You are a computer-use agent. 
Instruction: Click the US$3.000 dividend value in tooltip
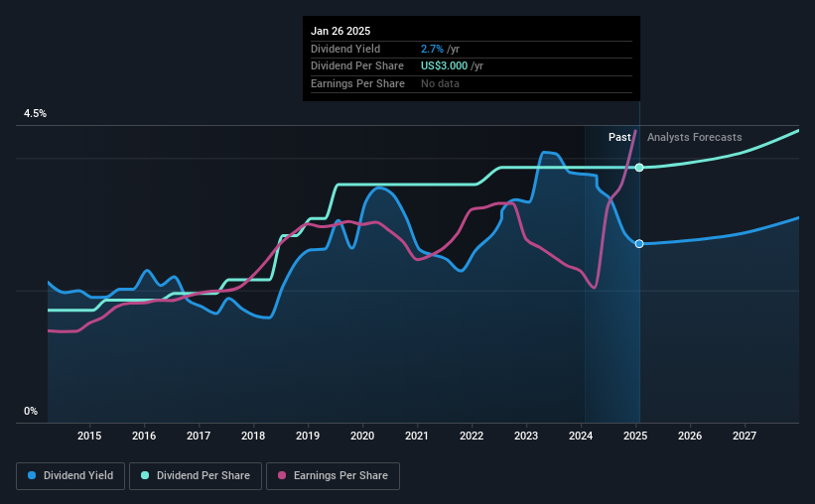tap(444, 66)
